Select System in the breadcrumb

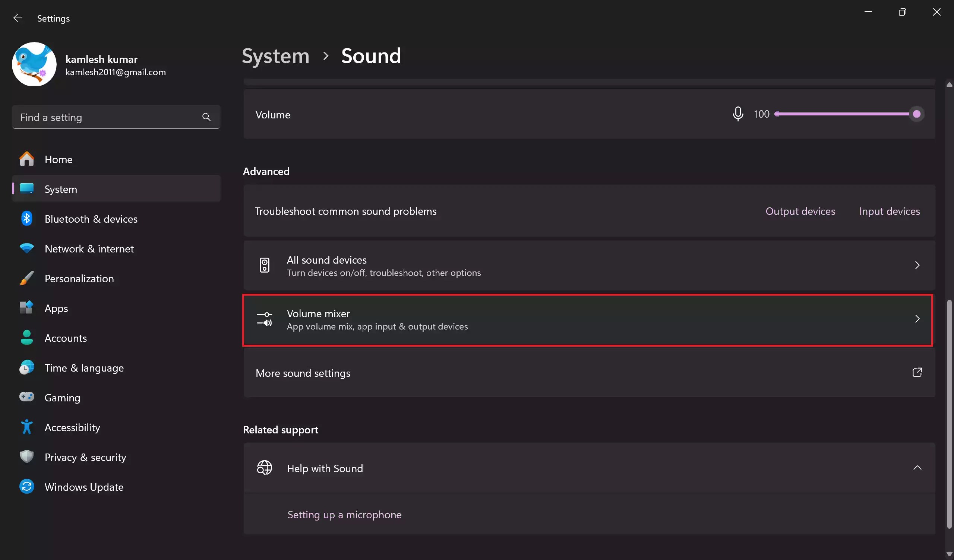click(x=275, y=55)
